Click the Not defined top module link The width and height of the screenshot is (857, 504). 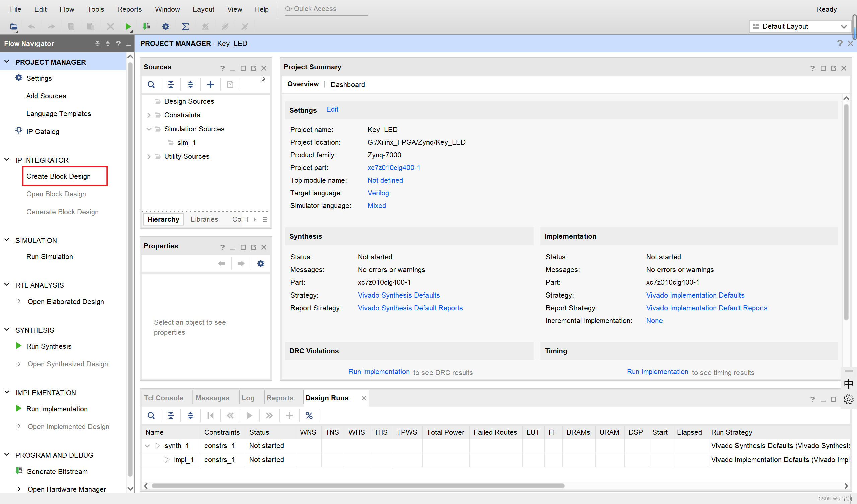point(385,180)
